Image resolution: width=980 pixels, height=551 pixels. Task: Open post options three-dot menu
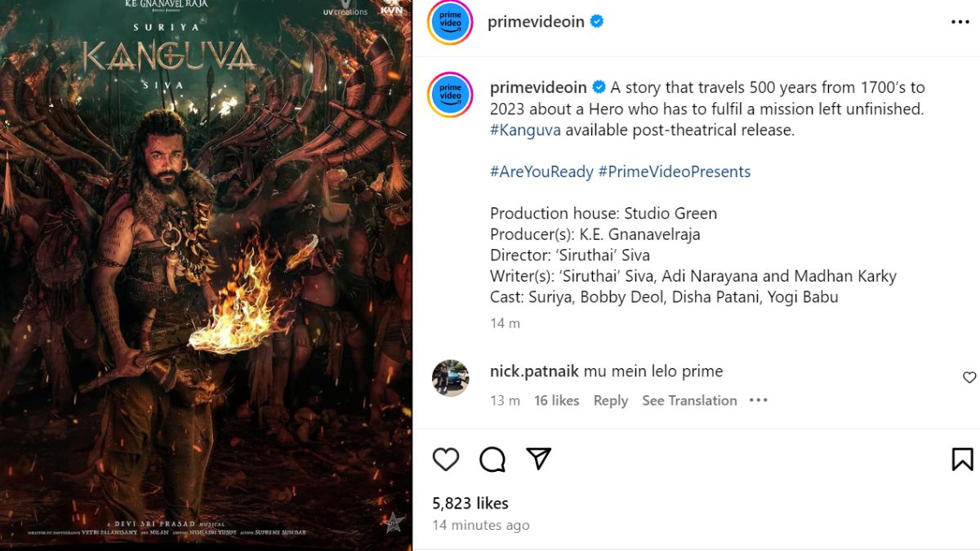tap(960, 22)
